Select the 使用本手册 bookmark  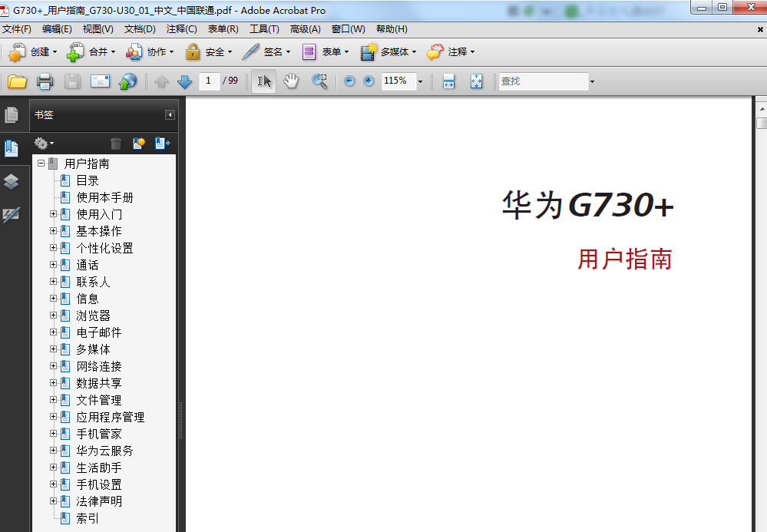click(104, 197)
